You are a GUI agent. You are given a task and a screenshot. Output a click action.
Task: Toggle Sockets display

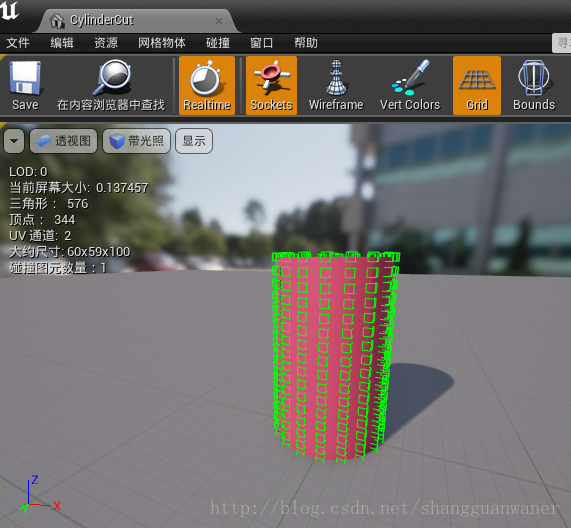(x=271, y=86)
